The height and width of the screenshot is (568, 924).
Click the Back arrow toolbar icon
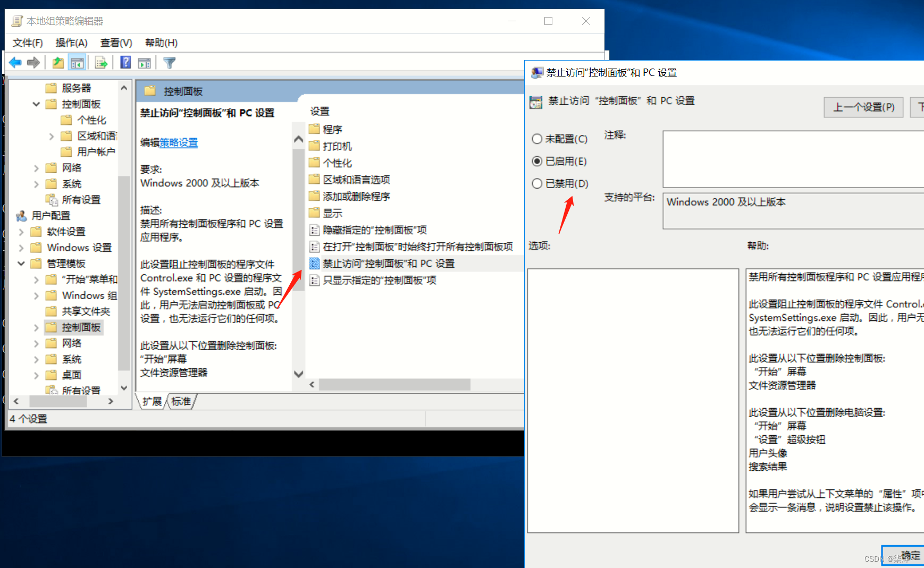tap(15, 63)
